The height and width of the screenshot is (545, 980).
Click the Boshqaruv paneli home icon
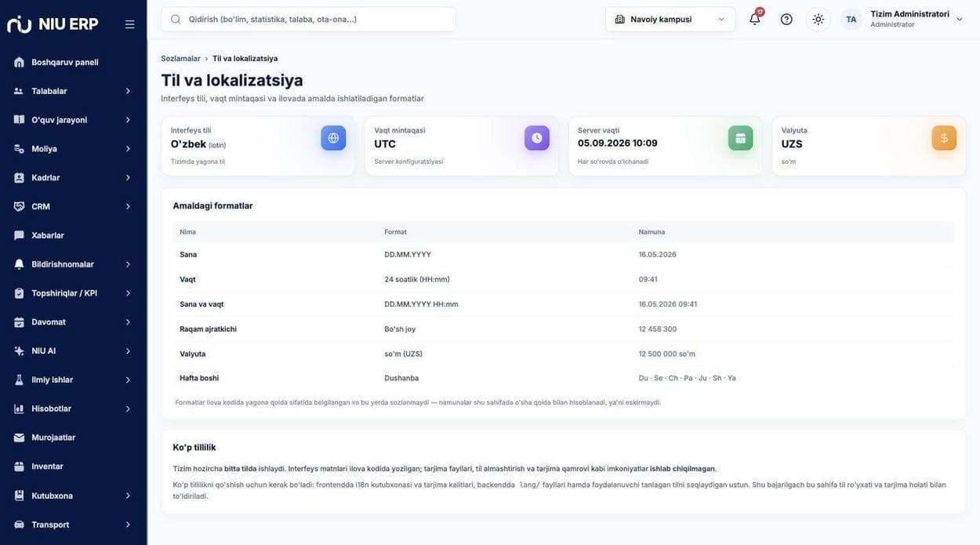(x=19, y=62)
